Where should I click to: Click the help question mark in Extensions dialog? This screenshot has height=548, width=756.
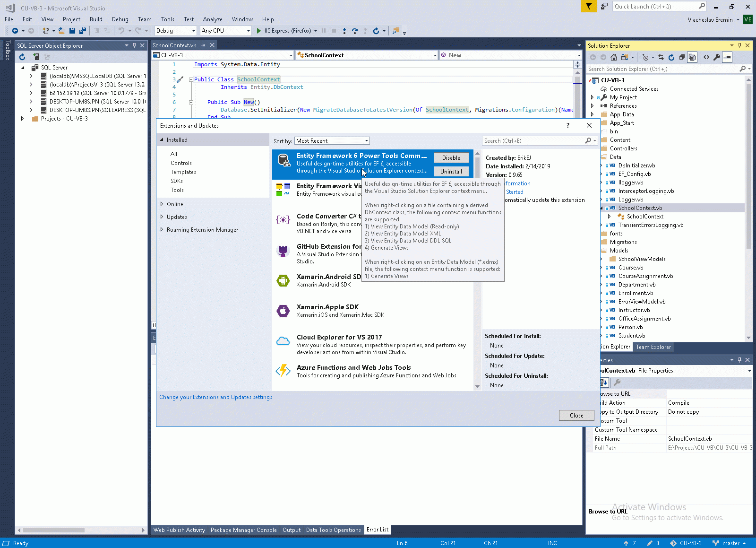point(568,125)
